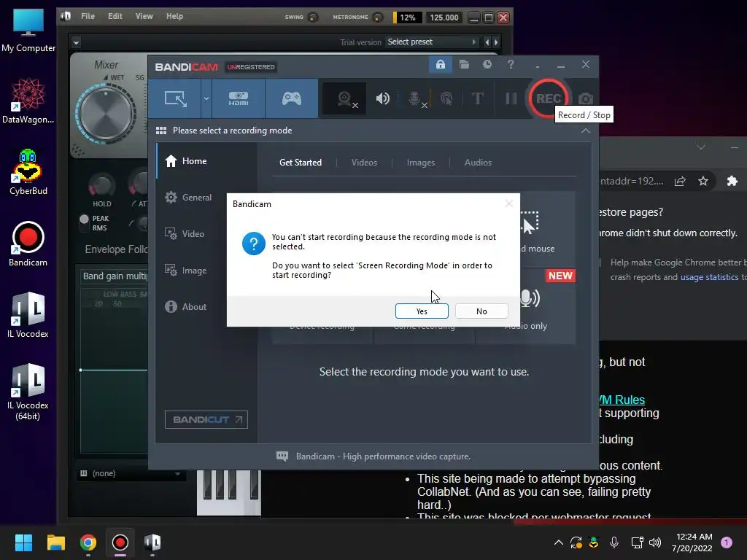Toggle microphone recording icon in Bandicam

coord(414,98)
